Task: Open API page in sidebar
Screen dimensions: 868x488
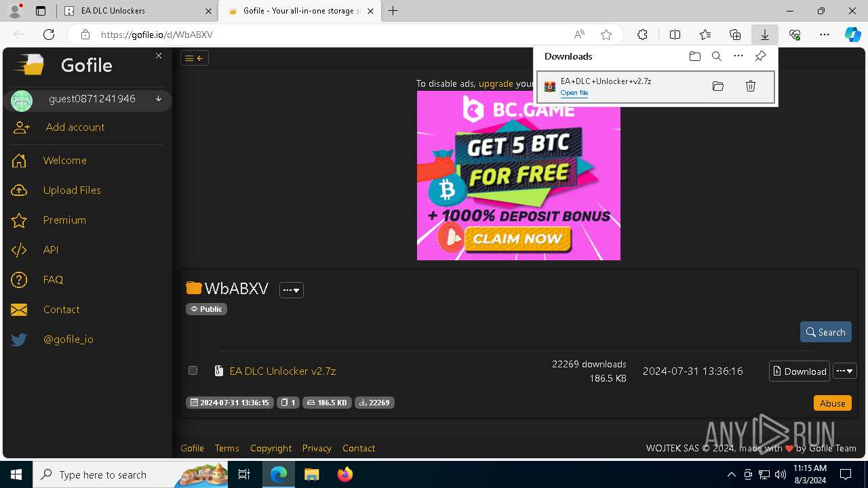Action: tap(51, 250)
